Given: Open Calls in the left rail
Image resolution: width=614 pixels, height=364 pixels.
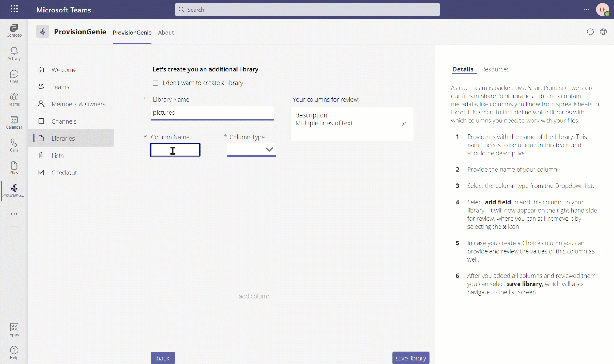Looking at the screenshot, I should 14,145.
